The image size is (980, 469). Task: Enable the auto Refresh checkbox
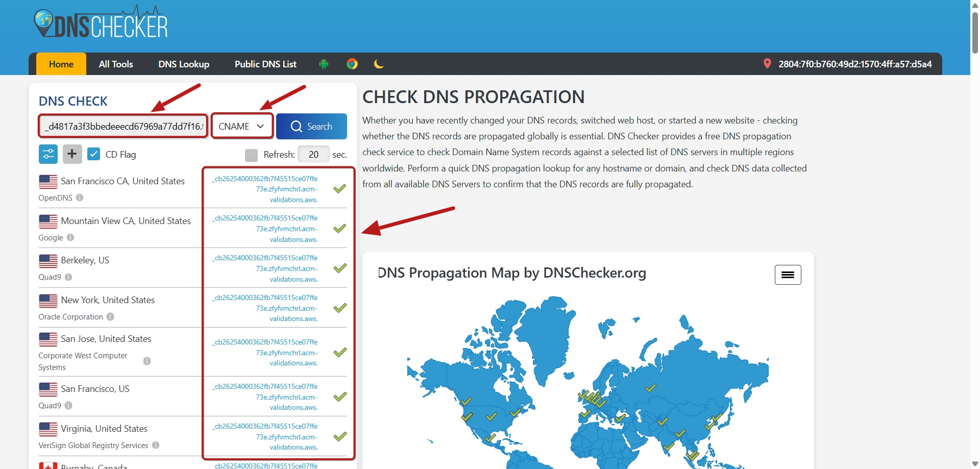(251, 155)
